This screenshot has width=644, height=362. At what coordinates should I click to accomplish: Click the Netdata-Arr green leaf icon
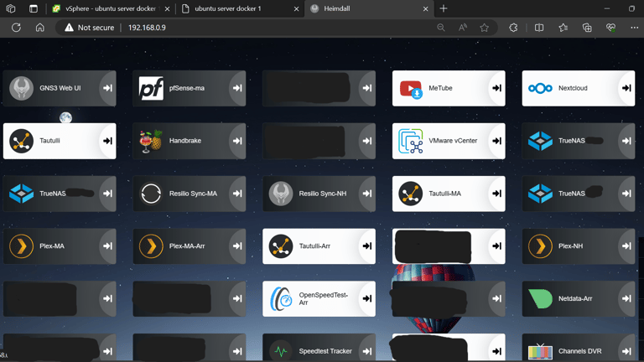[x=540, y=298]
